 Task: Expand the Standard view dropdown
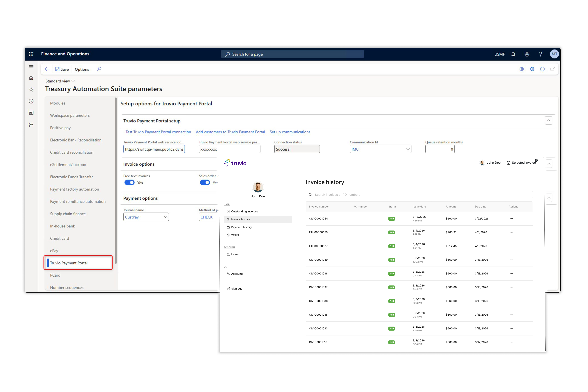[60, 81]
